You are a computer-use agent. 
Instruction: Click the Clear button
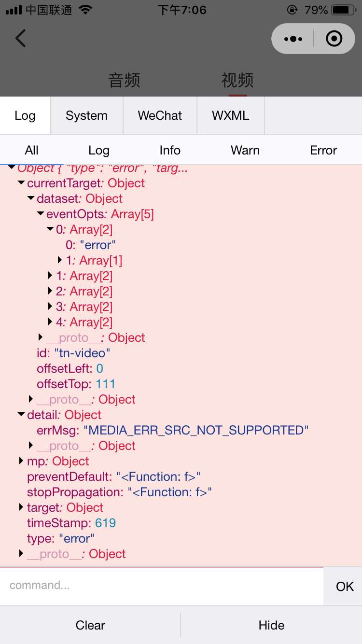(90, 625)
